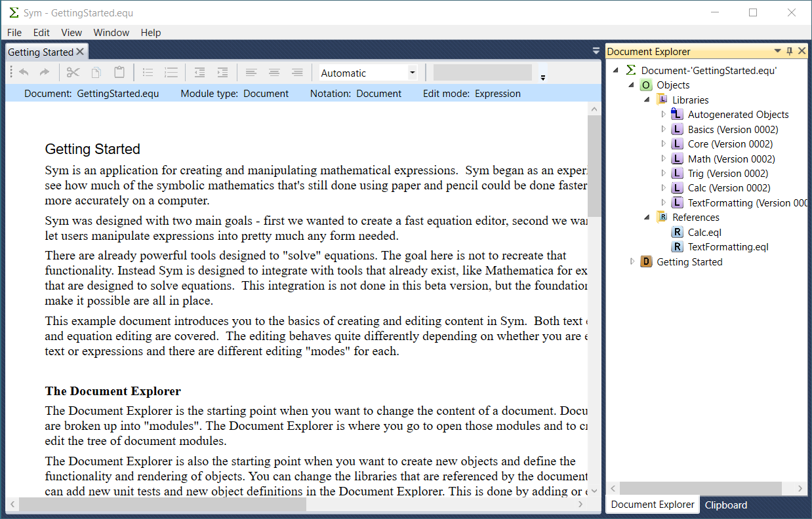Select the Document Explorer bottom tab
812x519 pixels.
coord(653,505)
